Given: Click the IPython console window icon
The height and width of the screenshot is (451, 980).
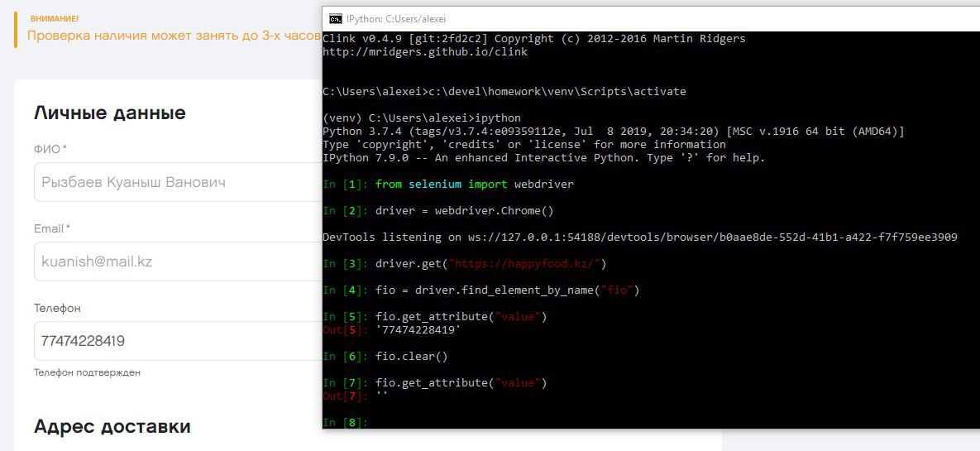Looking at the screenshot, I should pyautogui.click(x=335, y=19).
